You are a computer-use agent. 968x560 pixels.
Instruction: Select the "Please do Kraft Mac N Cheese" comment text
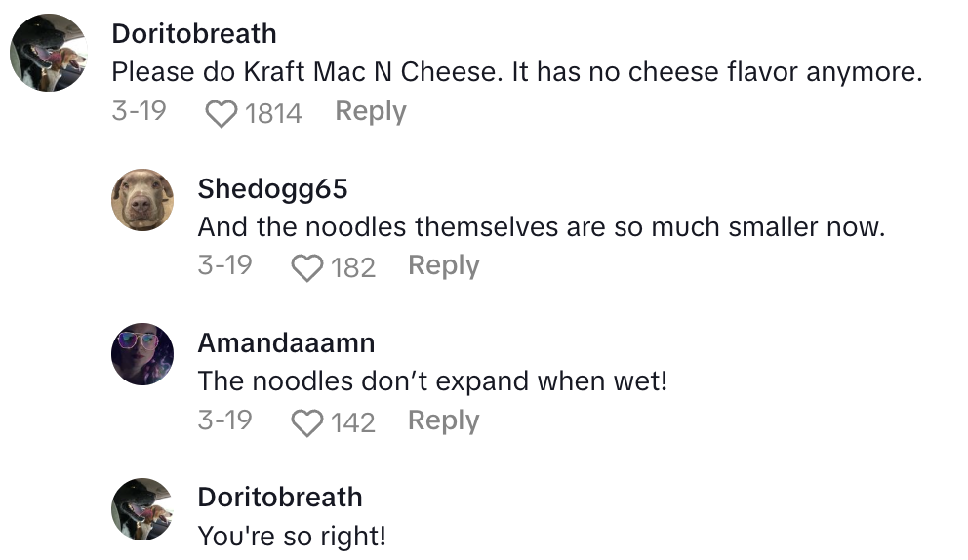516,73
